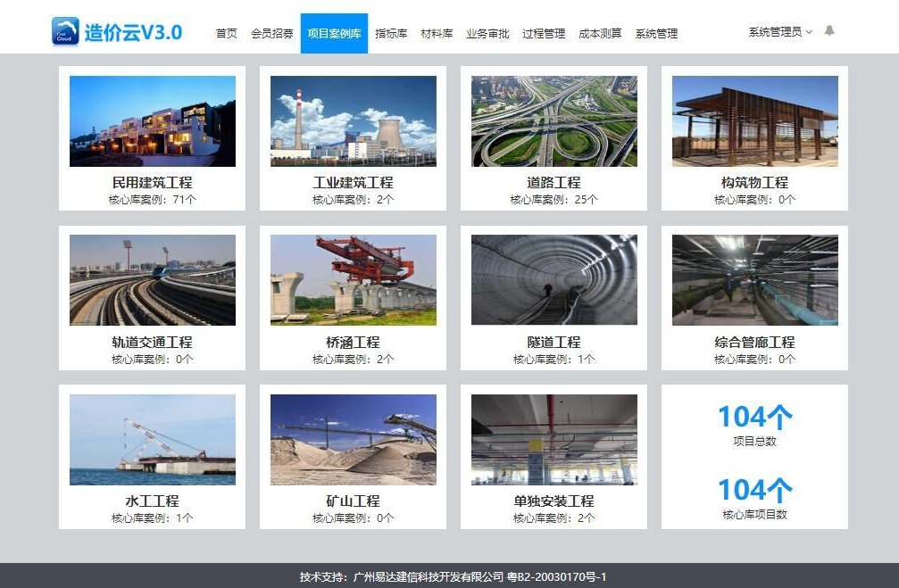Click the 综合管廊工程 category title
This screenshot has width=899, height=588.
click(x=754, y=342)
